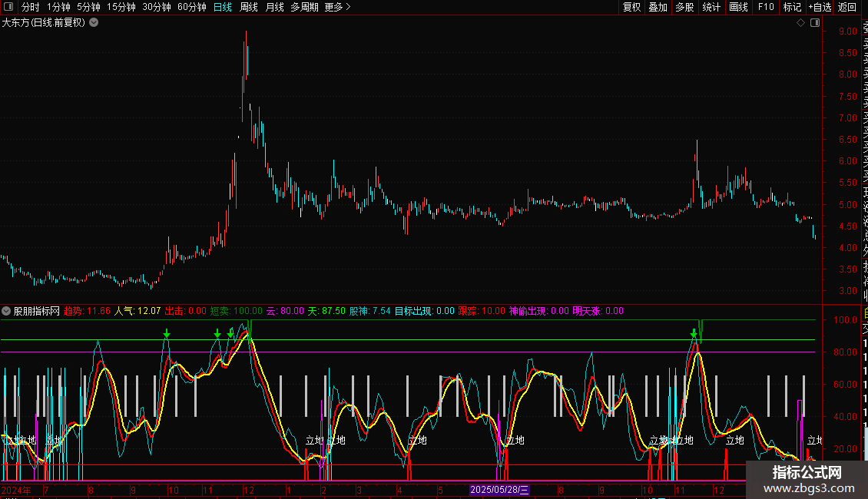Open the 画线 drawing tools

coord(738,7)
